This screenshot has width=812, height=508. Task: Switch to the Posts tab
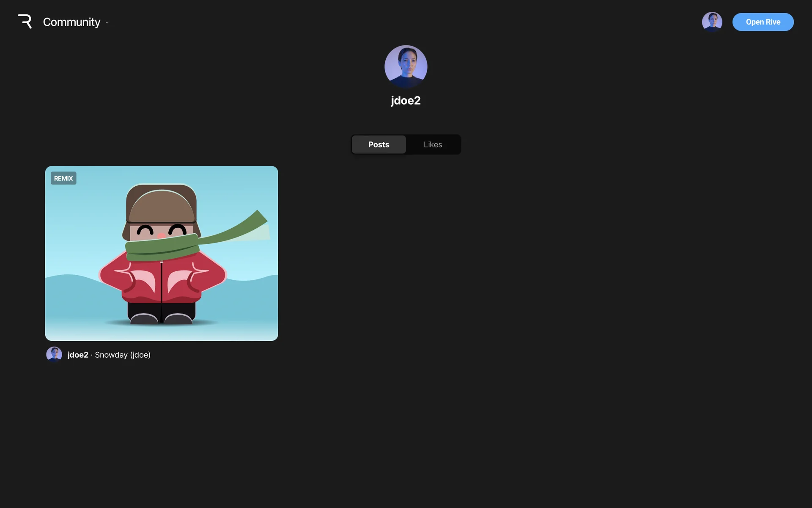(379, 144)
